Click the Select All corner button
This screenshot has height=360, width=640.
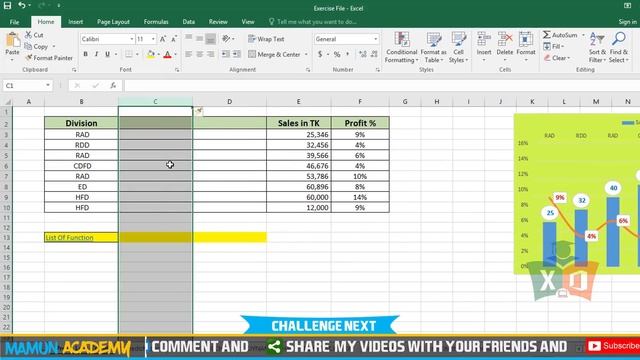[x=7, y=101]
